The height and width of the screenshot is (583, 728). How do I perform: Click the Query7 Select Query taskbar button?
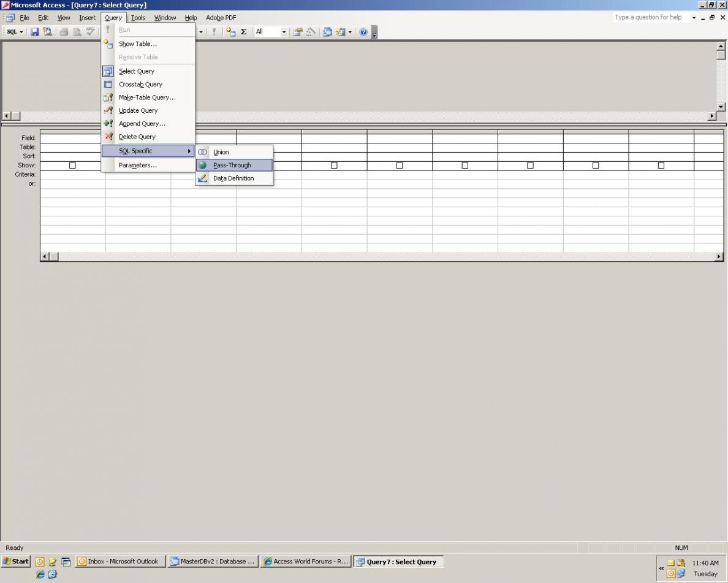(398, 561)
